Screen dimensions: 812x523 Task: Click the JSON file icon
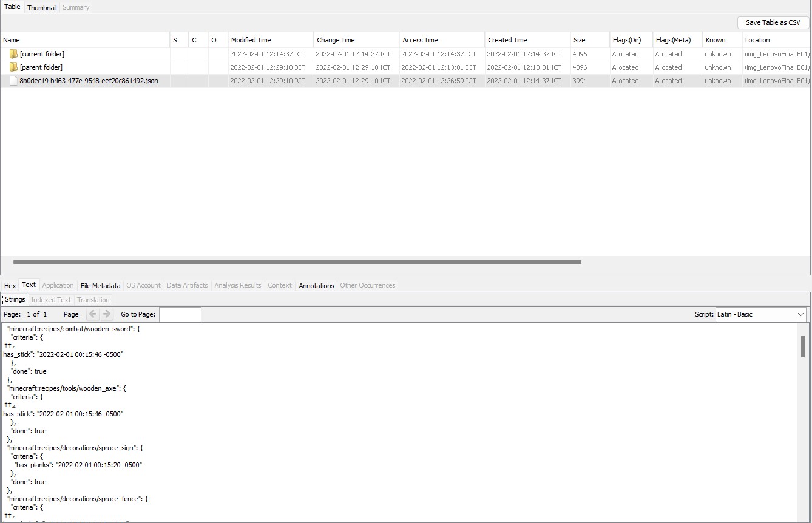click(13, 81)
